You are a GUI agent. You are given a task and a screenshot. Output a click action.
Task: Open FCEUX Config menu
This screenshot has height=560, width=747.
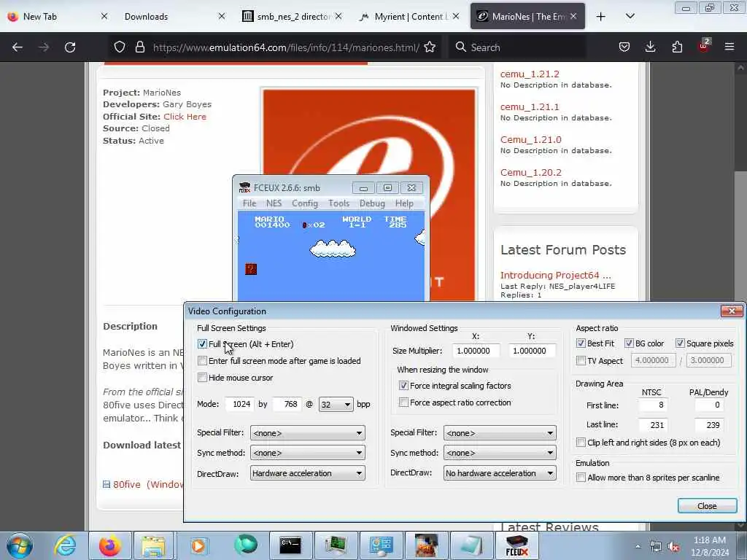(x=305, y=203)
